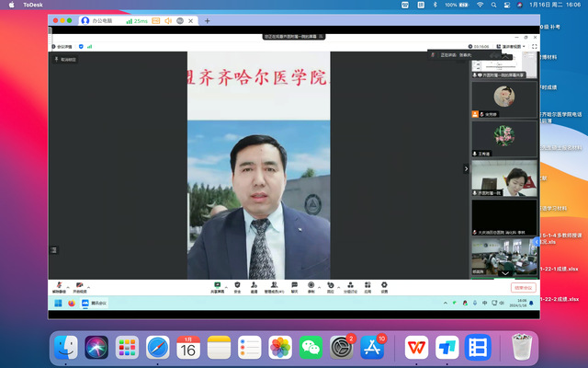Add a new ToDesk connection tab
Viewport: 588px width, 368px height.
pyautogui.click(x=207, y=20)
